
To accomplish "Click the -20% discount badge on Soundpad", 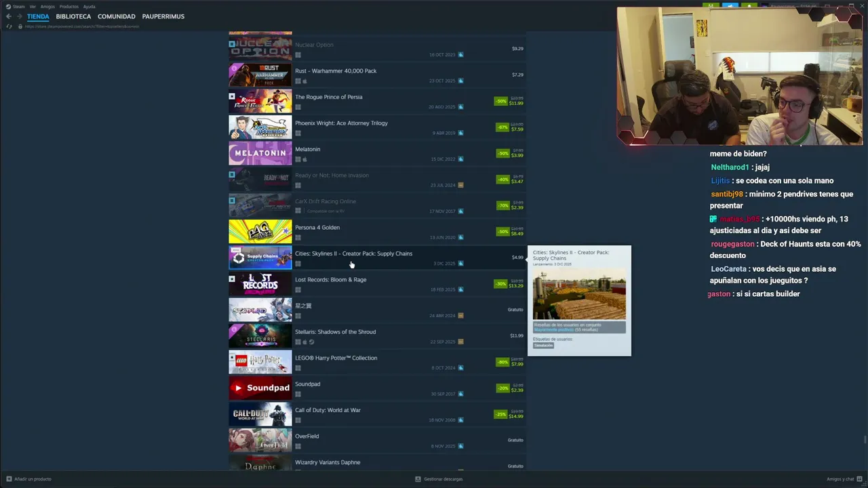I will click(502, 388).
